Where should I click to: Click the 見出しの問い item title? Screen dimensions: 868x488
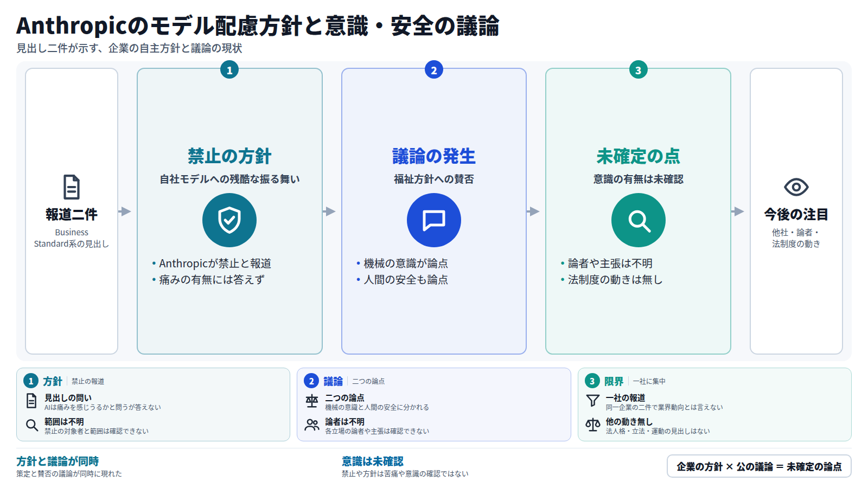pyautogui.click(x=68, y=398)
